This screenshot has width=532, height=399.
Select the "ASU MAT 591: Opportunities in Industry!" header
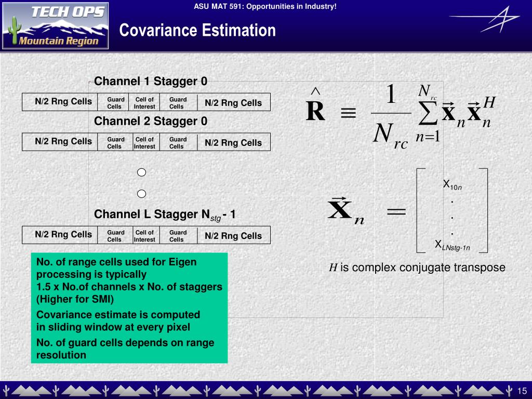click(x=265, y=6)
